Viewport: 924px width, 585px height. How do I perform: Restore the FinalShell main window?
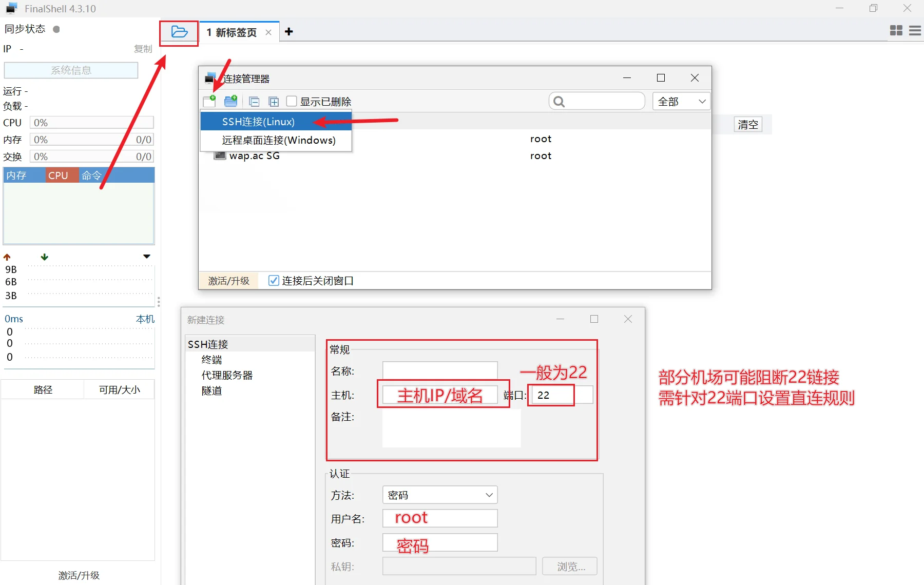tap(873, 8)
